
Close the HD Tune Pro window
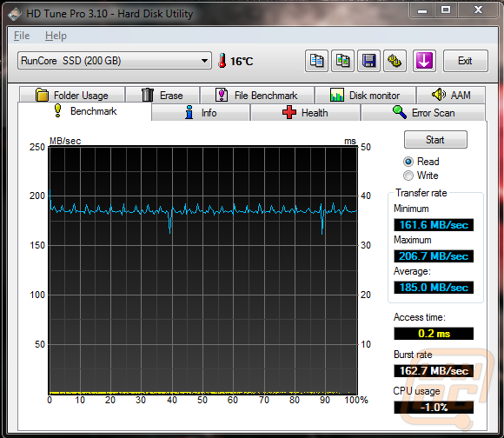[x=478, y=10]
